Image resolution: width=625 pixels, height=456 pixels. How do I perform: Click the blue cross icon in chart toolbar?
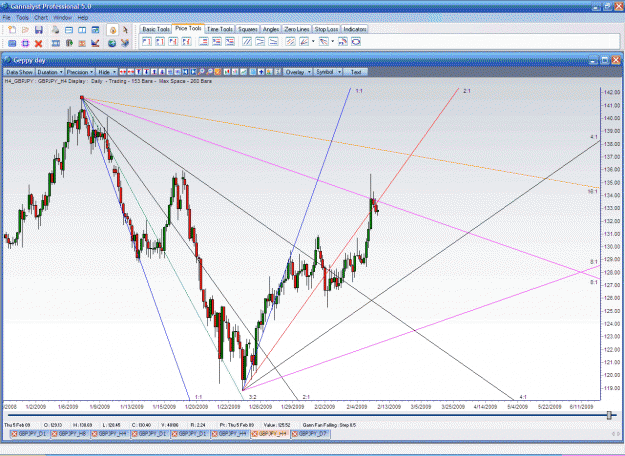coord(261,72)
